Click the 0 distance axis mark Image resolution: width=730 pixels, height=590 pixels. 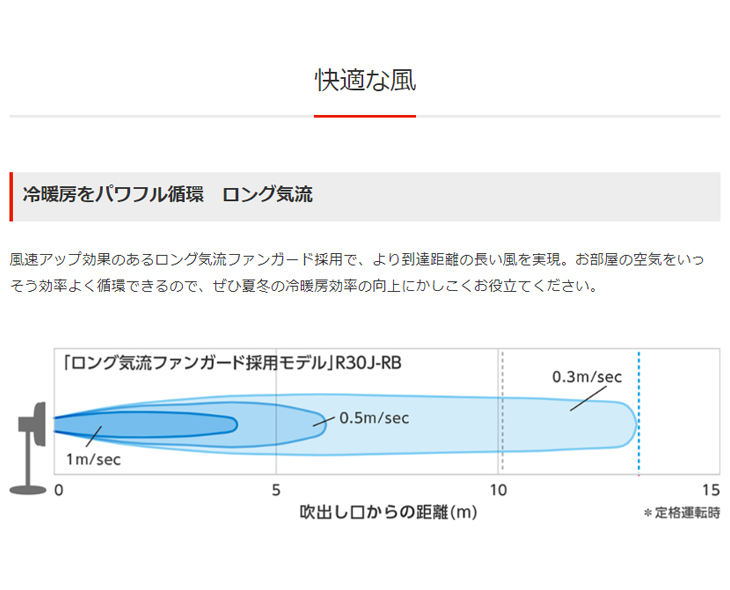tap(58, 490)
